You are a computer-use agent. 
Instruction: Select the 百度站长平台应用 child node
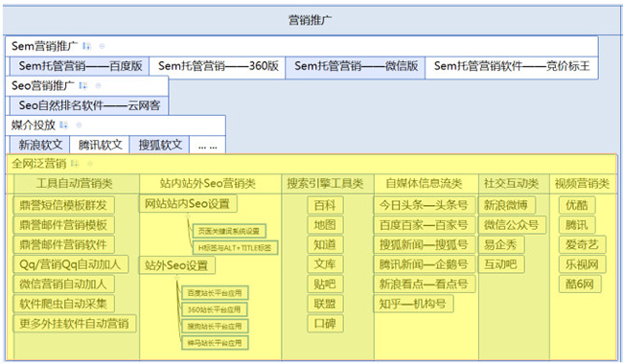tap(215, 293)
